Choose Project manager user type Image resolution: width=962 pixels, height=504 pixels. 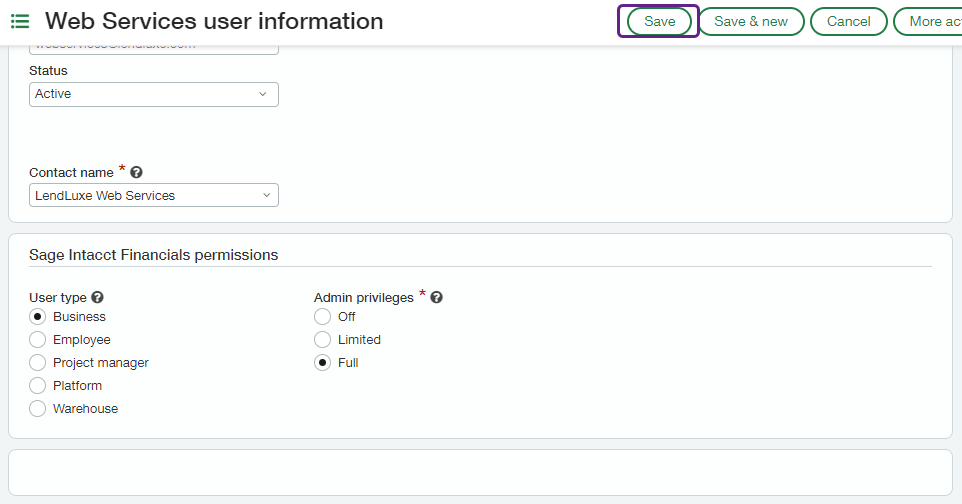pyautogui.click(x=38, y=363)
